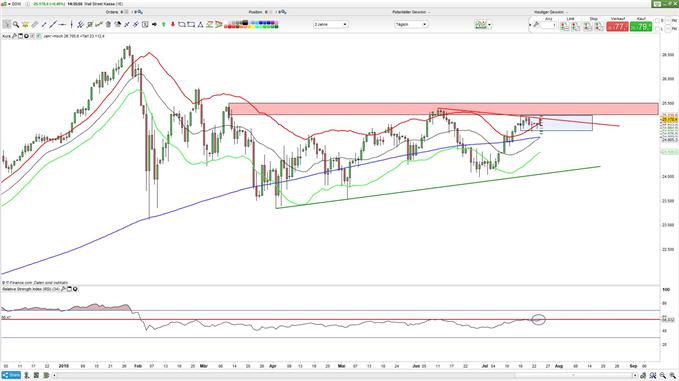Click the Share button
The image size is (679, 381).
[x=11, y=375]
